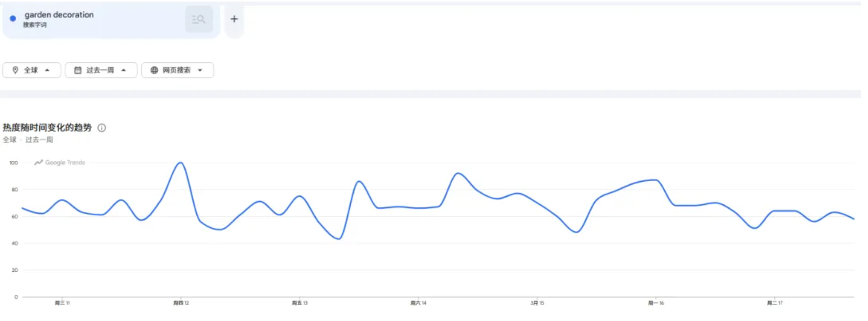This screenshot has height=321, width=868.
Task: Click the search-explore icon in the term chip
Action: [x=198, y=19]
